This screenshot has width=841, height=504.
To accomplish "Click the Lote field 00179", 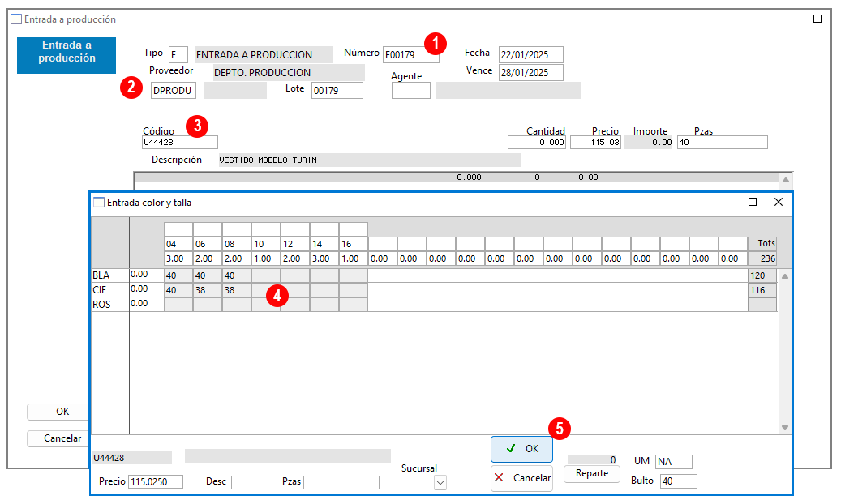I will (x=337, y=91).
